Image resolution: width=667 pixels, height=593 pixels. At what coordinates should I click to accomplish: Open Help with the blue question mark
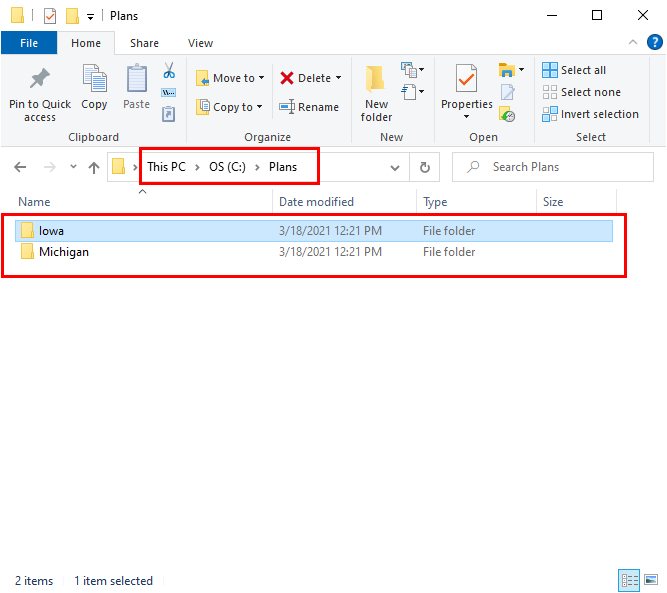(x=654, y=42)
